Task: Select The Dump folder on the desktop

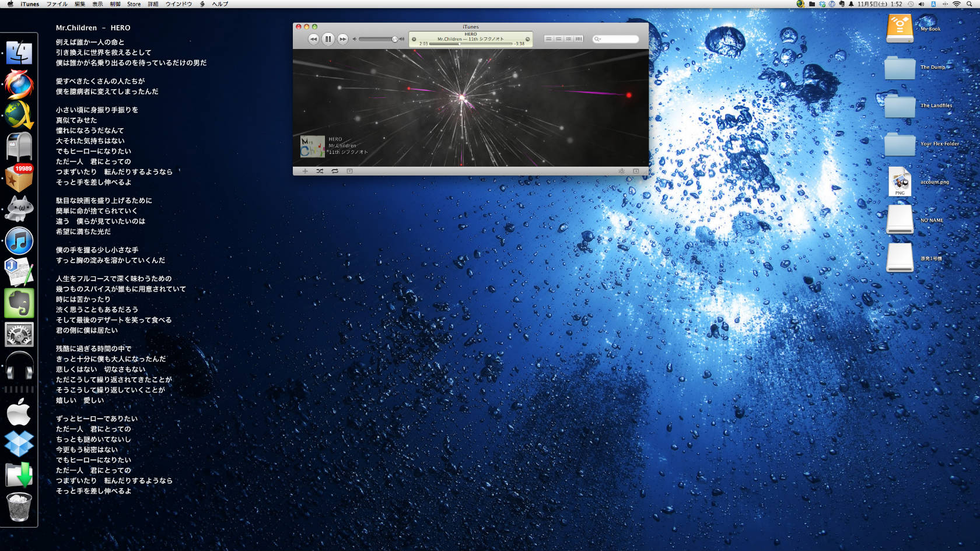Action: tap(900, 67)
